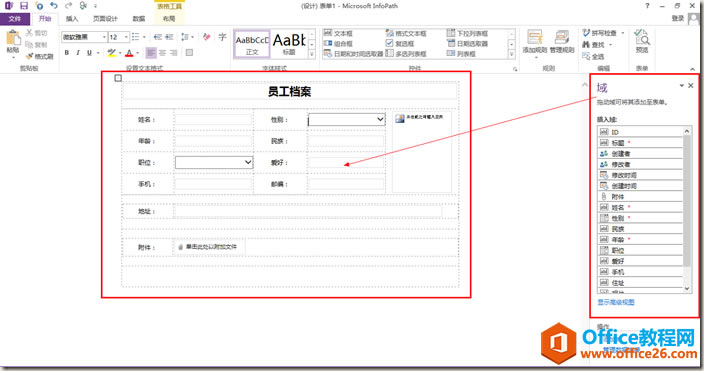
Task: Open the font size 12 dropdown
Action: [x=127, y=37]
